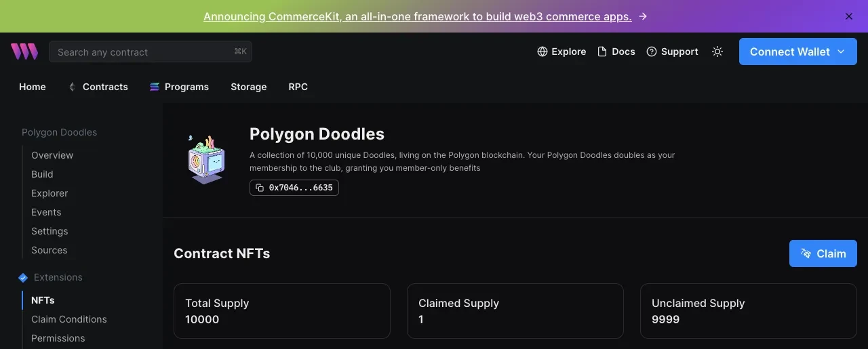This screenshot has height=349, width=868.
Task: Dismiss the CommerceKit announcement banner
Action: point(849,16)
